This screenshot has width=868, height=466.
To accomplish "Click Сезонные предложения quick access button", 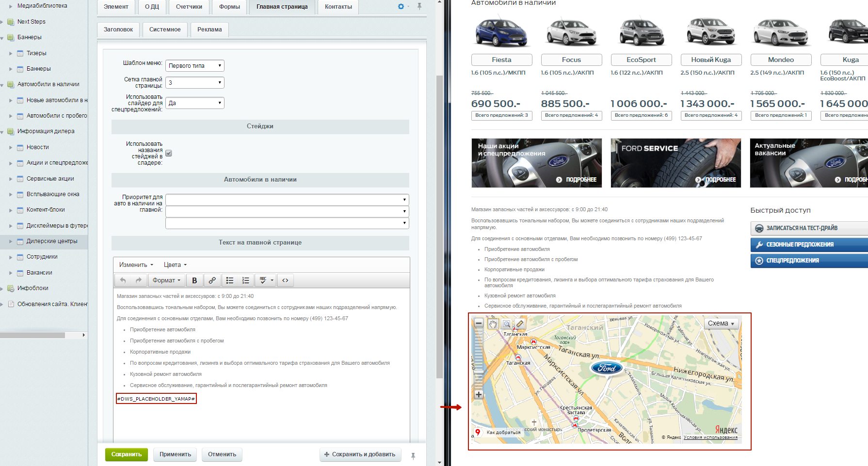I will pyautogui.click(x=809, y=245).
